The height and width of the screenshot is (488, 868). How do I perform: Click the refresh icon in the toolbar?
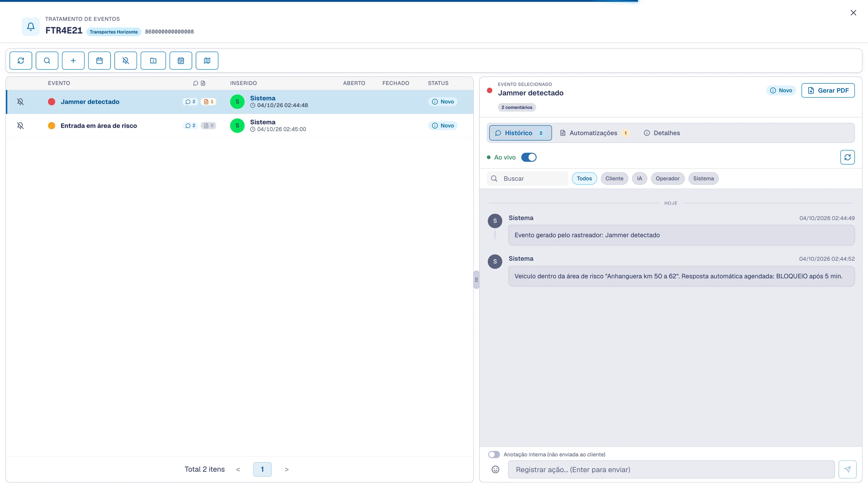[x=21, y=61]
